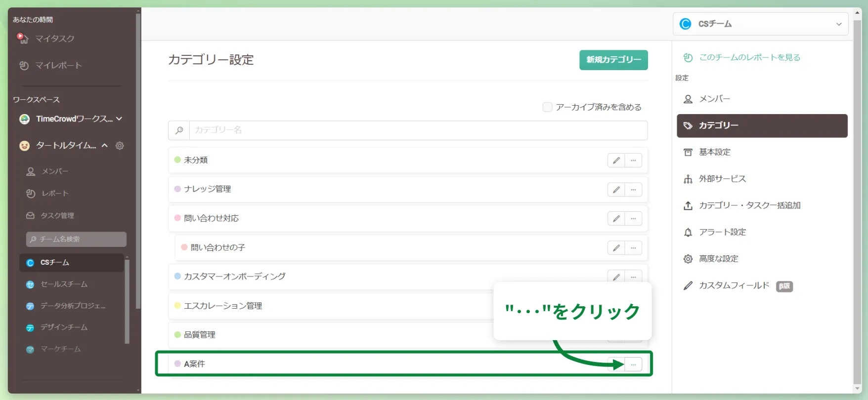Open 基本設定 in the settings menu
The height and width of the screenshot is (400, 868).
click(x=714, y=152)
